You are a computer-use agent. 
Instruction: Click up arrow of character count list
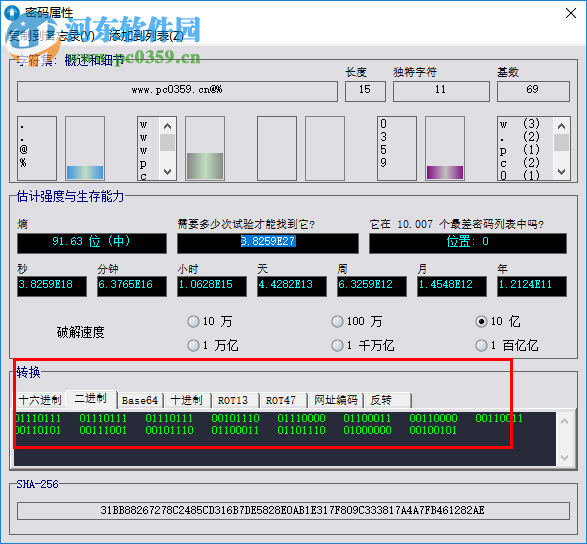tap(561, 126)
